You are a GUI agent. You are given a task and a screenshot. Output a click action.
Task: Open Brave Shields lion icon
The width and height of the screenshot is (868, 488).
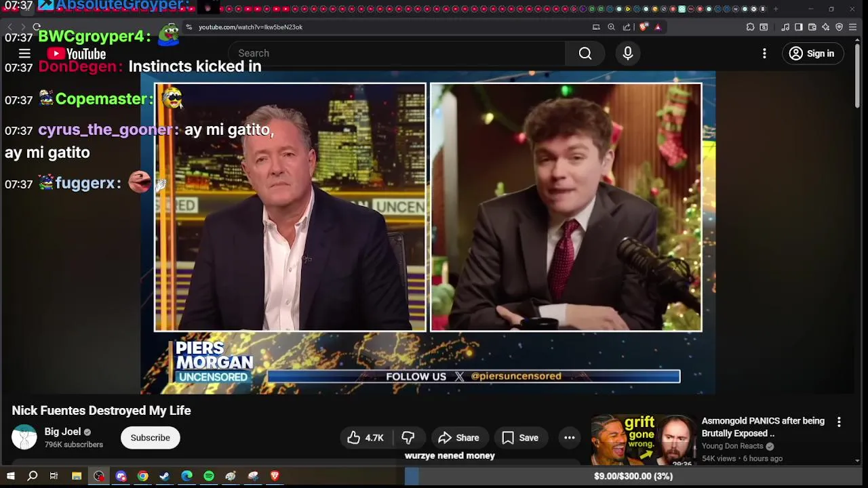click(x=643, y=27)
